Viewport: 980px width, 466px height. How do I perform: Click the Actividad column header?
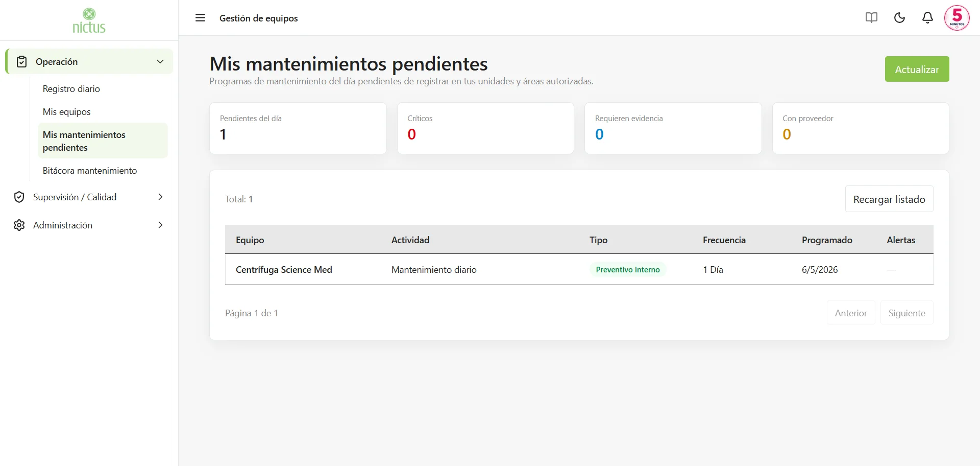[410, 240]
